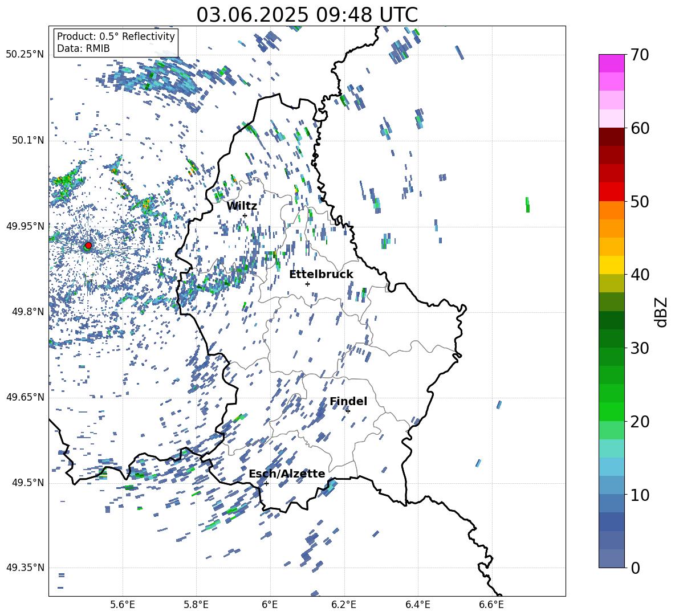Click the yellow colorbar segment above 40

click(611, 264)
